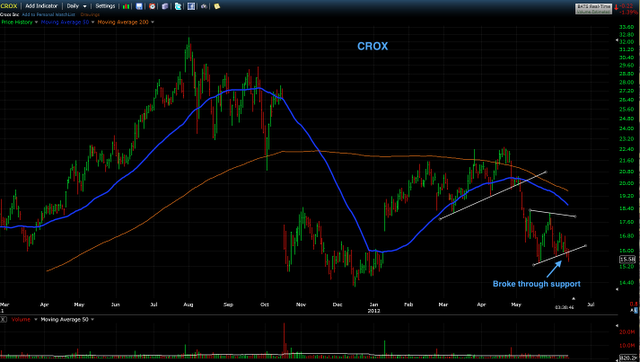
Task: Click Add to Personal Watchlist link
Action: pos(49,15)
